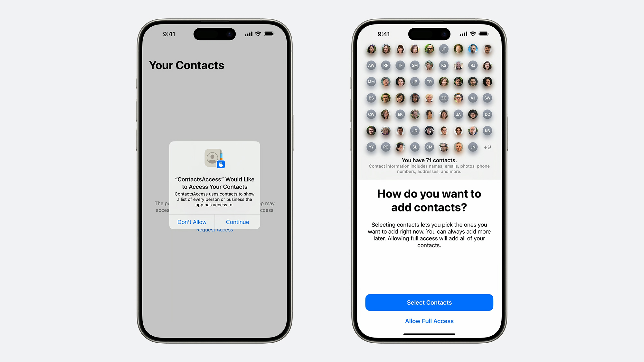This screenshot has height=362, width=644.
Task: Click Continue in permission dialog
Action: pos(237,221)
